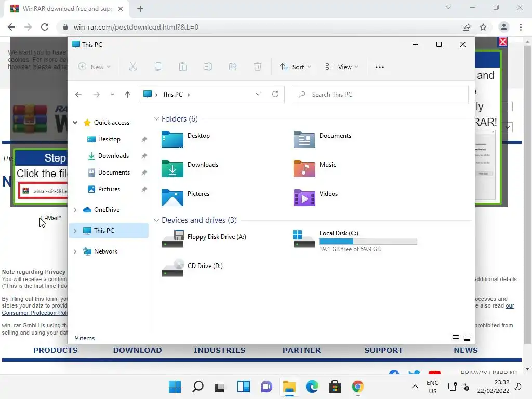Click the Rename icon in File Explorer toolbar

pos(208,67)
